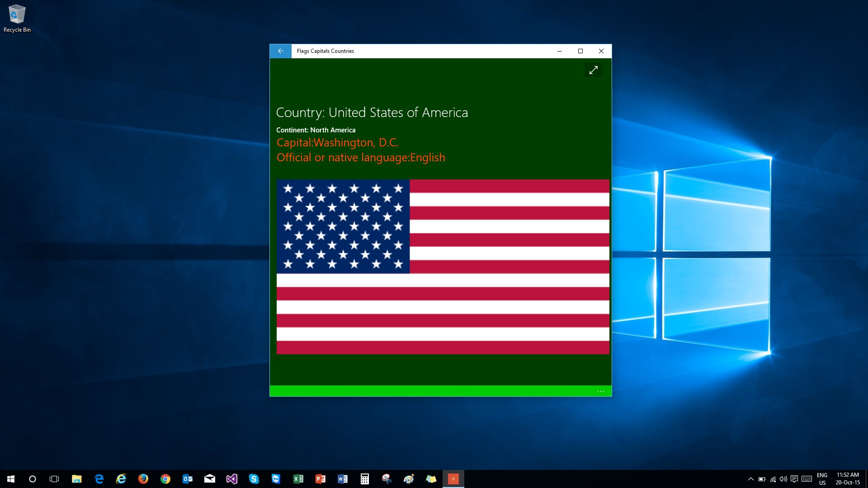
Task: Launch Google Chrome from the taskbar
Action: (x=165, y=479)
